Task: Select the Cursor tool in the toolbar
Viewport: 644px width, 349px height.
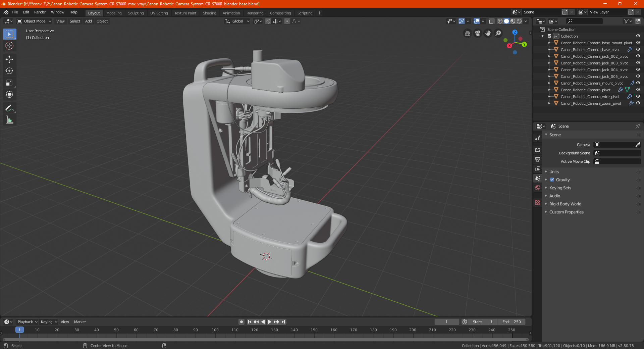Action: pyautogui.click(x=9, y=46)
